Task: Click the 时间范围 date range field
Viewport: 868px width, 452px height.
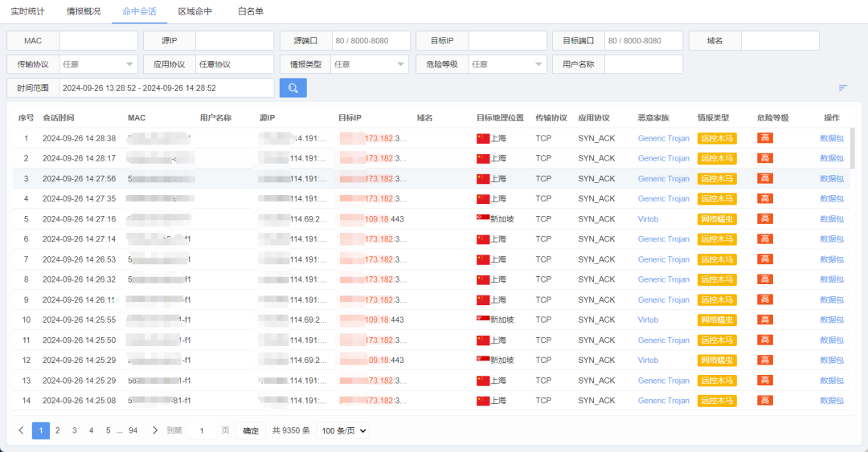Action: pos(166,88)
